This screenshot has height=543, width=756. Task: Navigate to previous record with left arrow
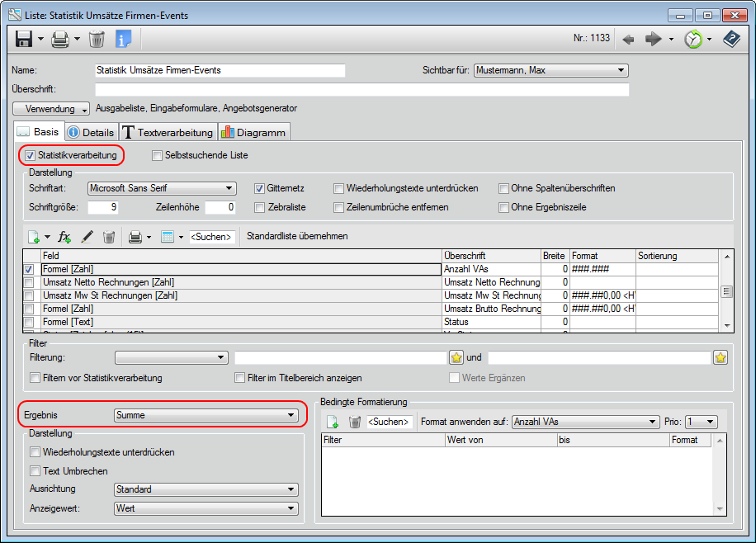(628, 39)
